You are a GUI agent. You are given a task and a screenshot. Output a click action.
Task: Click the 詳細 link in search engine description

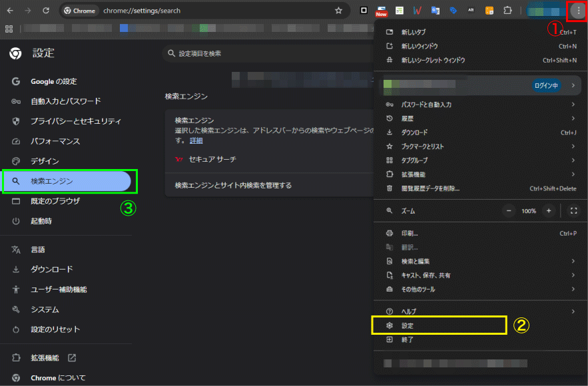pos(196,140)
